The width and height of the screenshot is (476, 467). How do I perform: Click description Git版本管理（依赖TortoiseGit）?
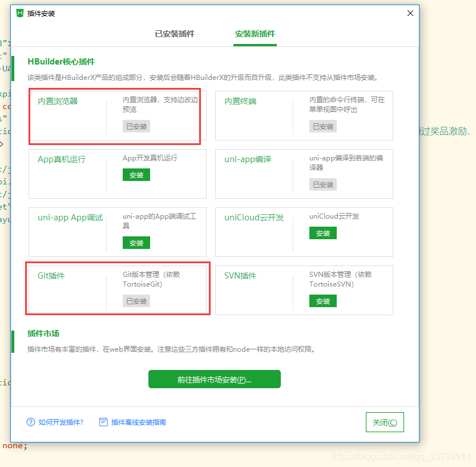tap(151, 279)
